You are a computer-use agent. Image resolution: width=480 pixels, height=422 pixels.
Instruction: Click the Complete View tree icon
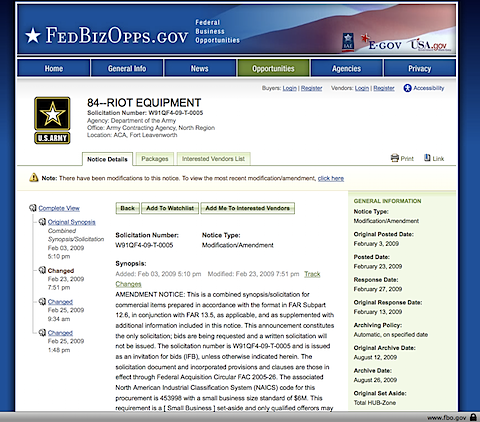pyautogui.click(x=33, y=208)
